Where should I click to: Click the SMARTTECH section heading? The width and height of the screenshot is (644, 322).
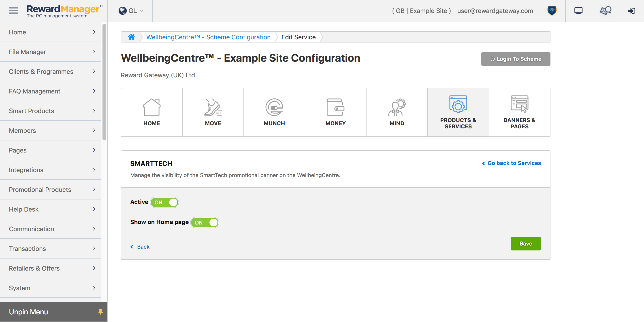click(151, 163)
